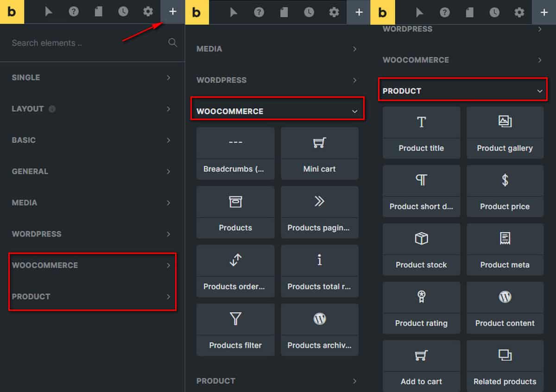
Task: Choose the Product stock box element
Action: pos(421,249)
